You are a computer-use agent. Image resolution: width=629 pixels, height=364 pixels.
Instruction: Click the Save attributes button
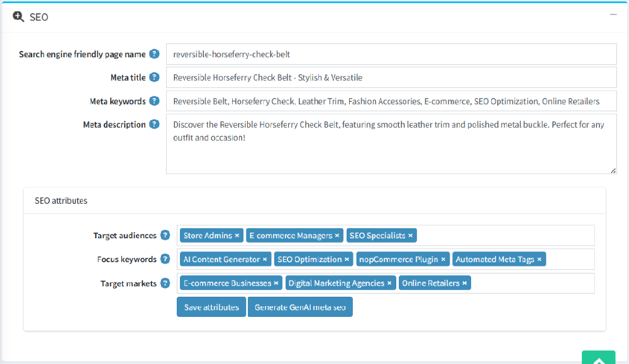tap(211, 307)
